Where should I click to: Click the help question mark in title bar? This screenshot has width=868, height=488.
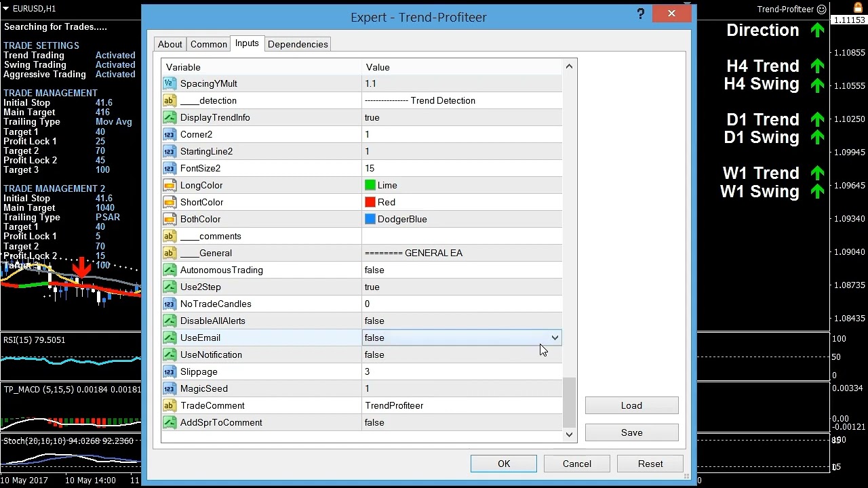[640, 14]
